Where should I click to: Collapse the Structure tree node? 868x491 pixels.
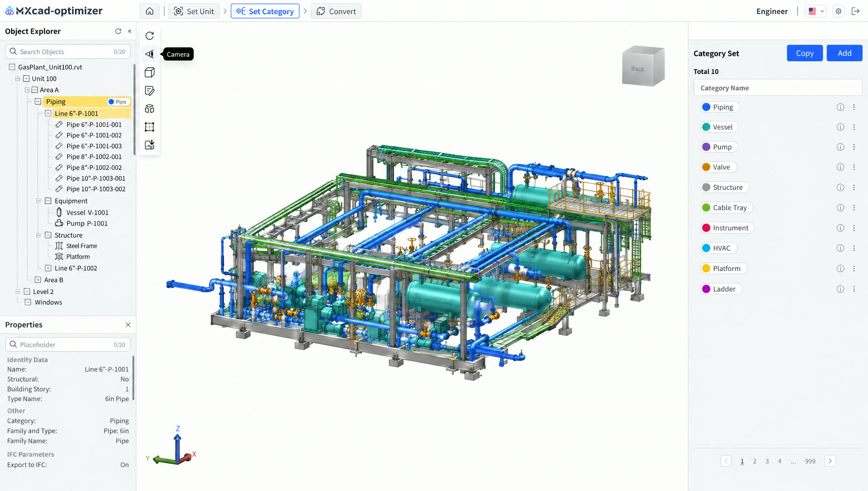[38, 235]
